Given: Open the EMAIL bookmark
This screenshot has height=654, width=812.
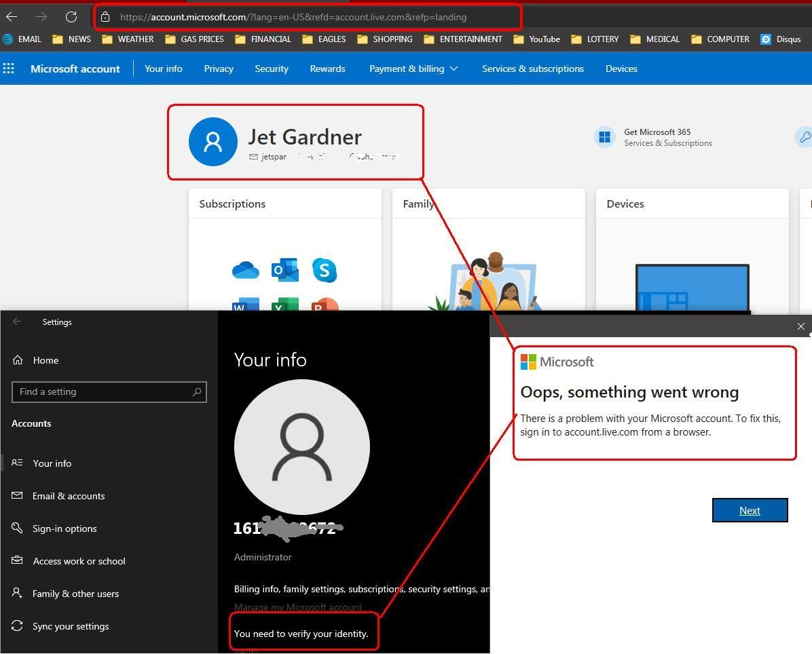Looking at the screenshot, I should 22,39.
